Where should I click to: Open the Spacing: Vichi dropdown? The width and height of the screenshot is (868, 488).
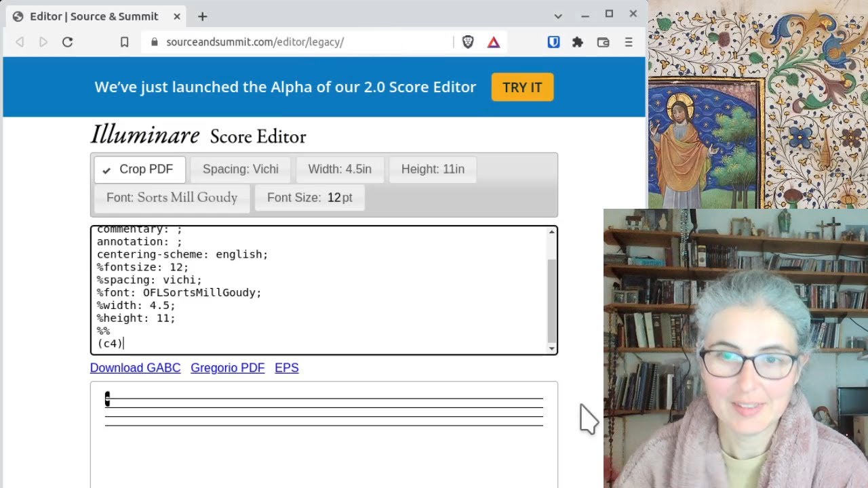(x=241, y=169)
